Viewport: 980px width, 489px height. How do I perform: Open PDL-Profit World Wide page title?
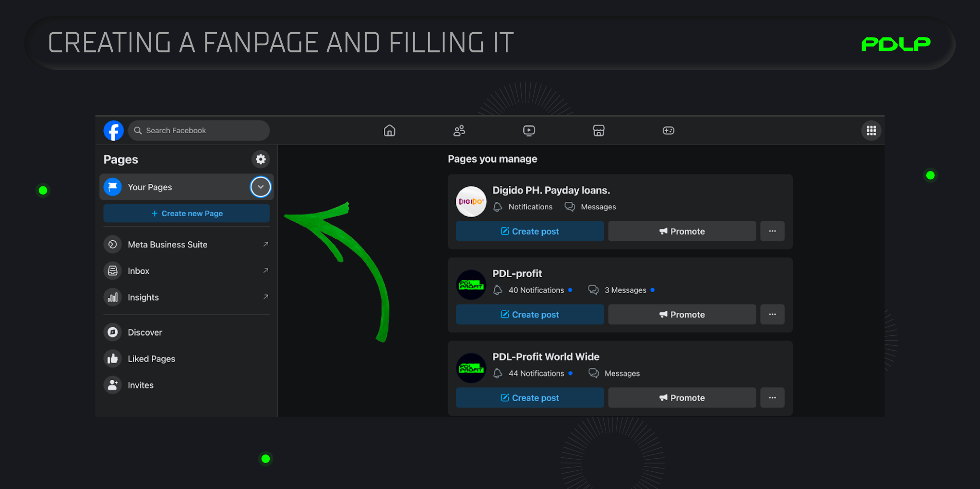click(x=546, y=357)
